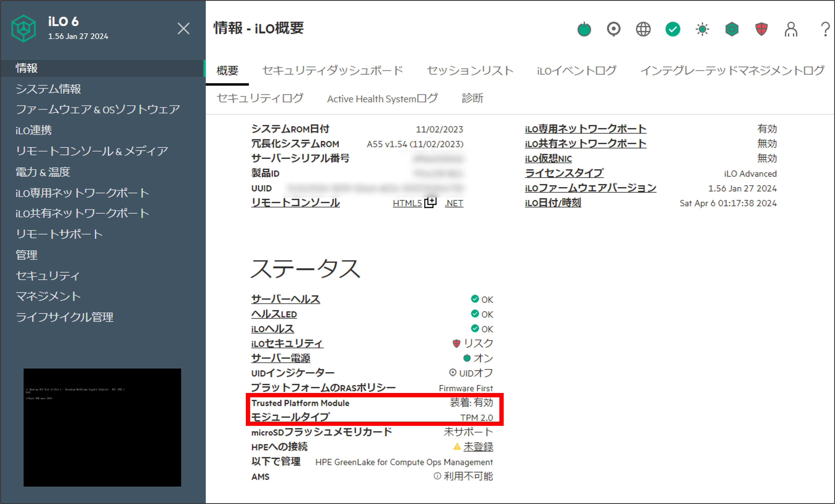The image size is (835, 504).
Task: Click iLO共有ネットワークポート link in overview
Action: tap(586, 144)
